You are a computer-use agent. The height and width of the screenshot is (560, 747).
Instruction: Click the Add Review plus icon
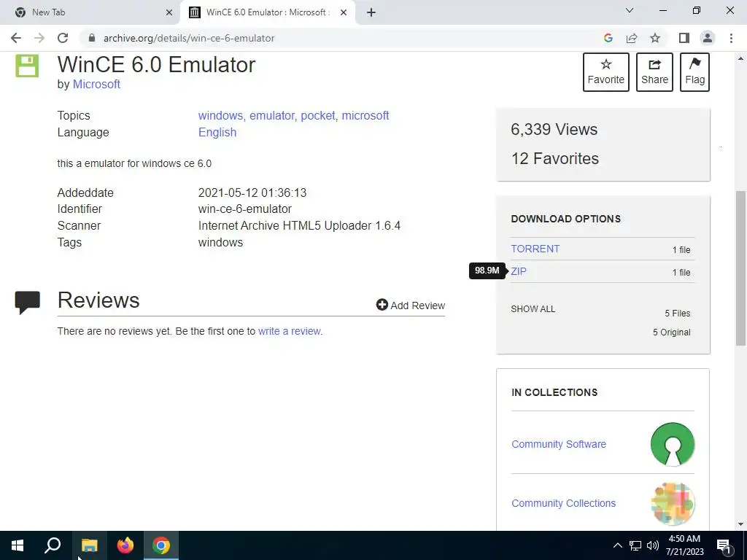382,305
